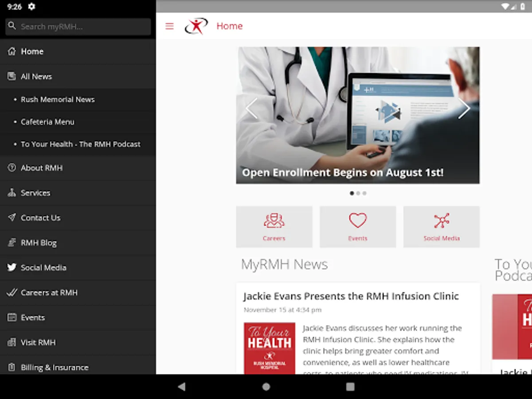Click the Search myRMH input field
Image resolution: width=532 pixels, height=399 pixels.
(78, 27)
